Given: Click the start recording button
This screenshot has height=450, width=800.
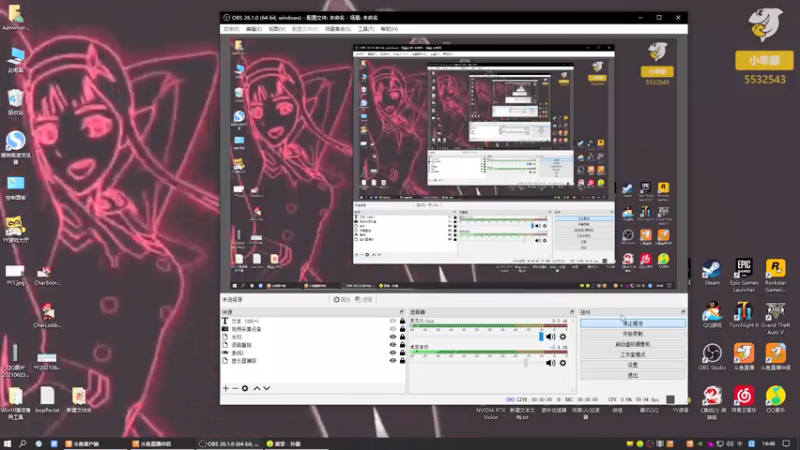Looking at the screenshot, I should [633, 334].
